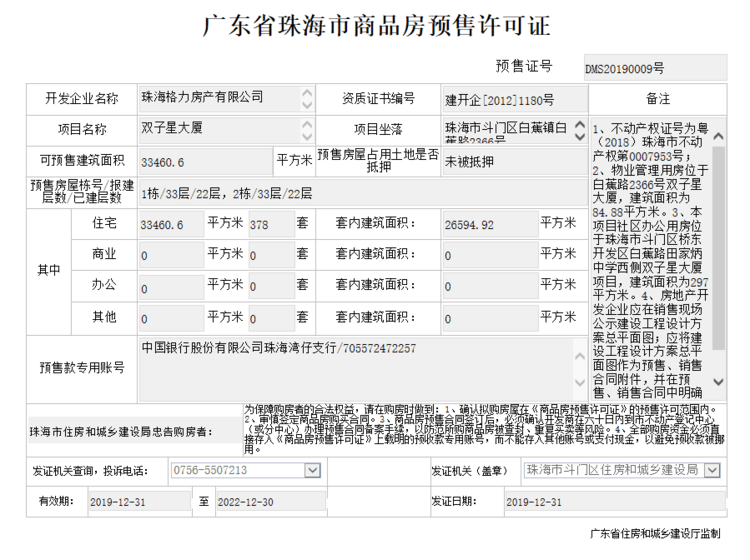The height and width of the screenshot is (560, 750).
Task: Click the 商业 area field
Action: coord(171,255)
